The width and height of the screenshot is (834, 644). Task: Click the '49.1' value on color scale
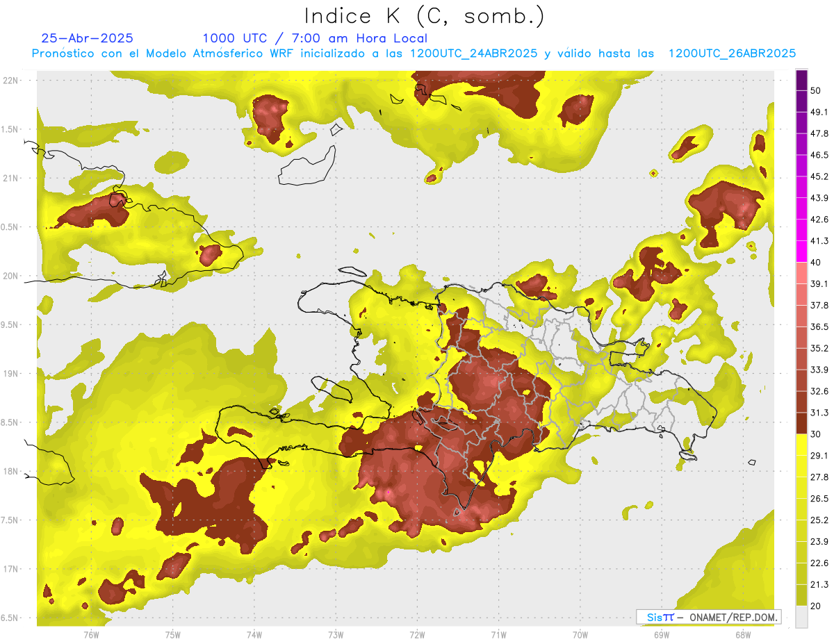point(819,112)
